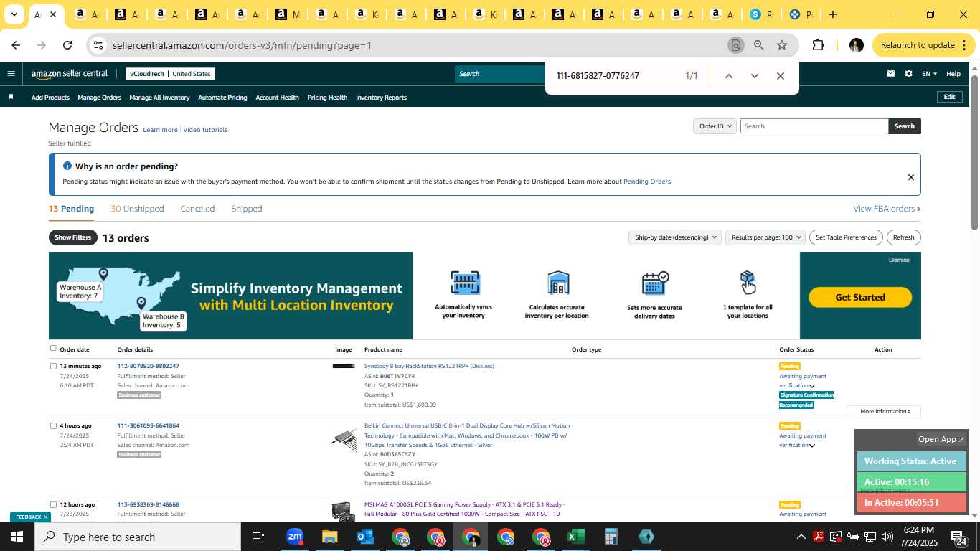Open the Order ID search type dropdown

click(715, 126)
